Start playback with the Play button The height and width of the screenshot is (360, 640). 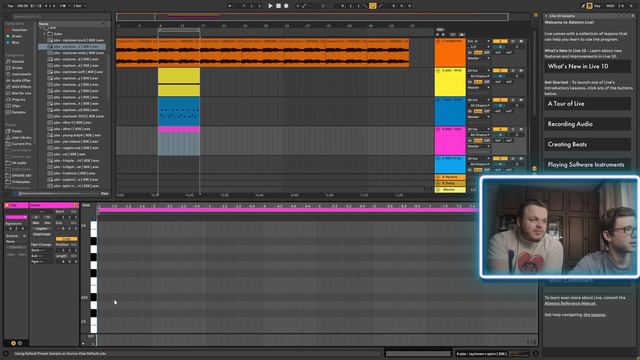(270, 6)
